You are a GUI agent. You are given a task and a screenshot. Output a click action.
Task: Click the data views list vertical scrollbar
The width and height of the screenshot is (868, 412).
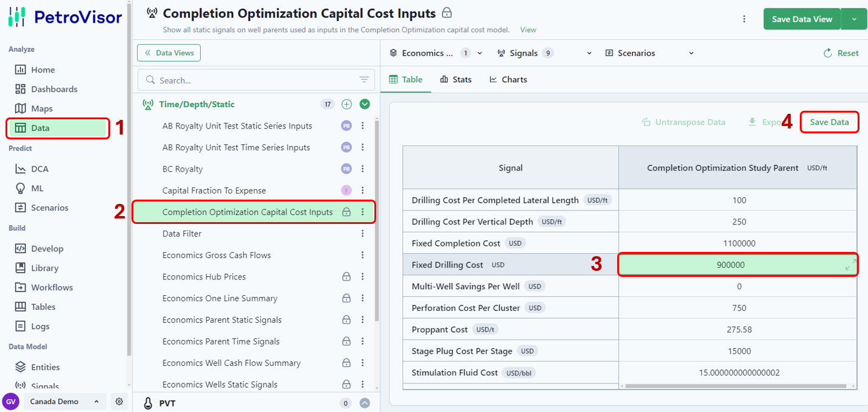click(x=377, y=219)
